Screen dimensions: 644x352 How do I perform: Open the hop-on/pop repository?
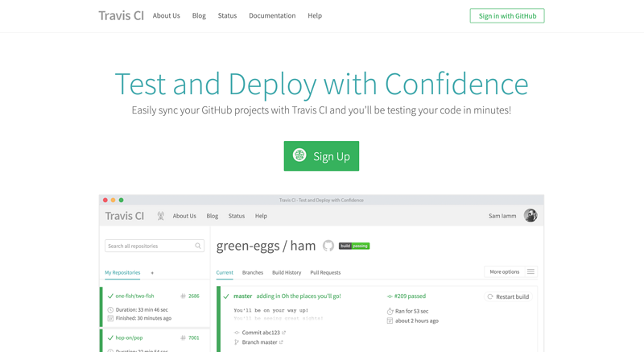click(x=129, y=338)
